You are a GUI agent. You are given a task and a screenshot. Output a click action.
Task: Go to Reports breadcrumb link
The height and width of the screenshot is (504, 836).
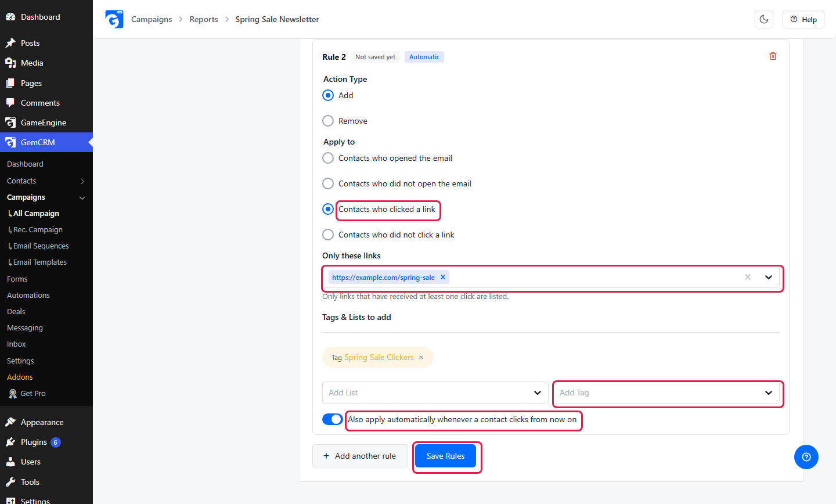tap(204, 19)
